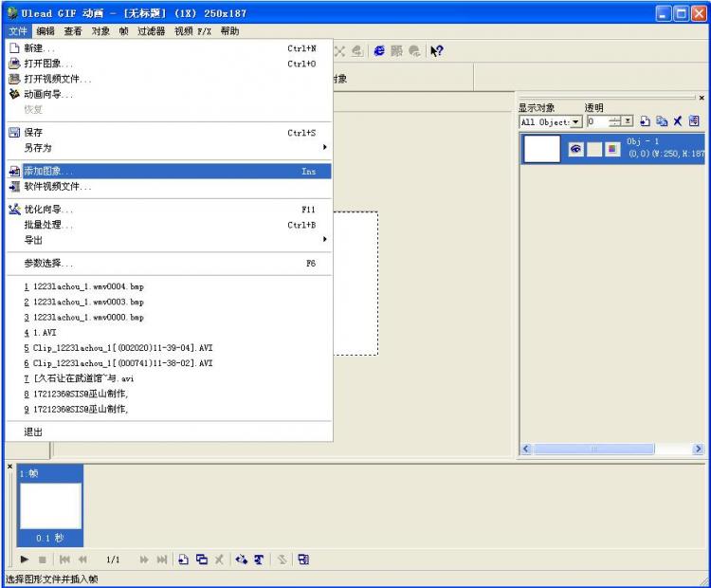The image size is (711, 588).
Task: Choose 退出 to exit the program
Action: (169, 432)
